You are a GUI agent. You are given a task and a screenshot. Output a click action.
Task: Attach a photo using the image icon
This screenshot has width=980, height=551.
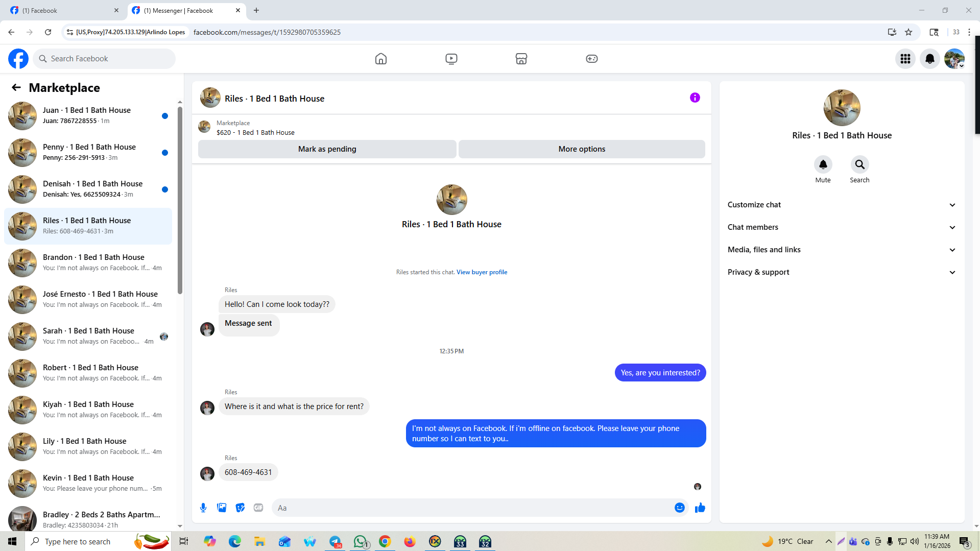coord(222,508)
